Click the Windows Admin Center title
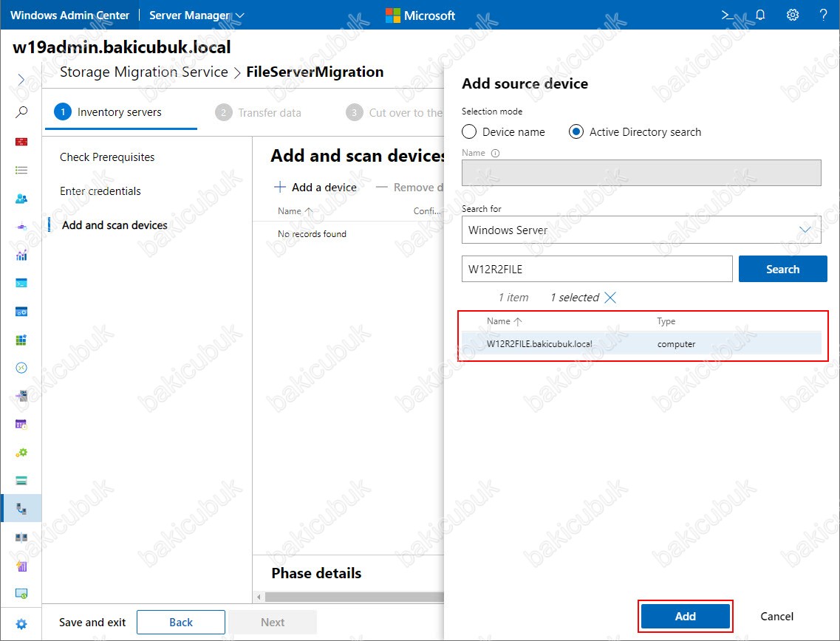Image resolution: width=840 pixels, height=641 pixels. tap(69, 15)
